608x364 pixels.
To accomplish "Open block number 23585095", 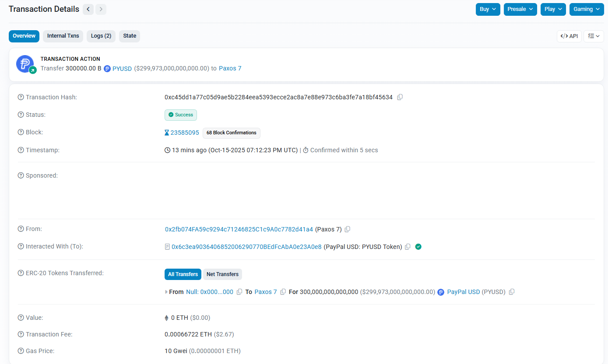I will click(x=184, y=133).
